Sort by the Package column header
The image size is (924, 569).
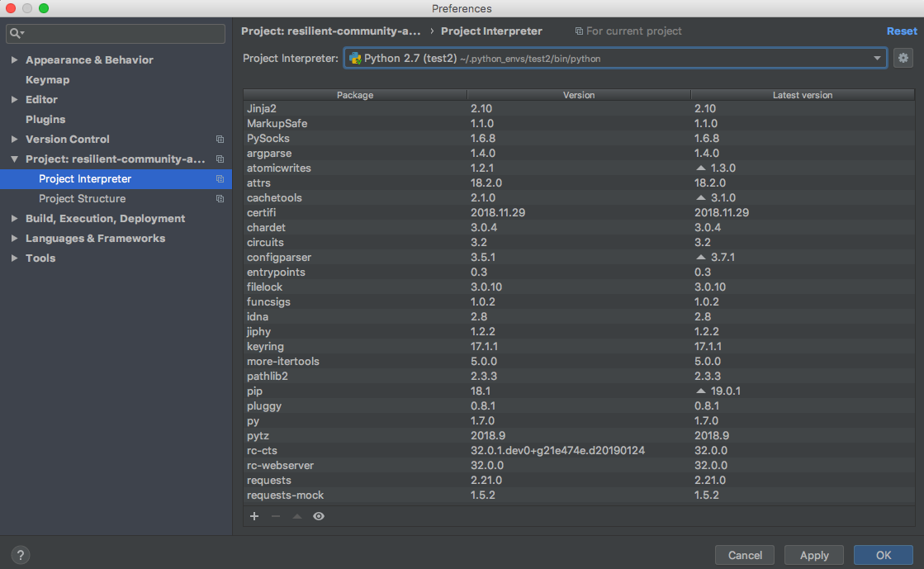click(355, 95)
